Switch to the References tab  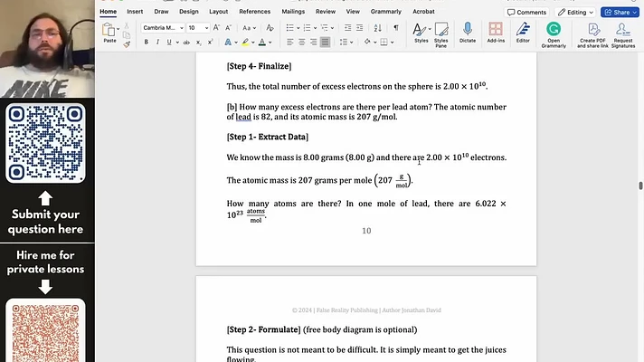click(x=255, y=12)
